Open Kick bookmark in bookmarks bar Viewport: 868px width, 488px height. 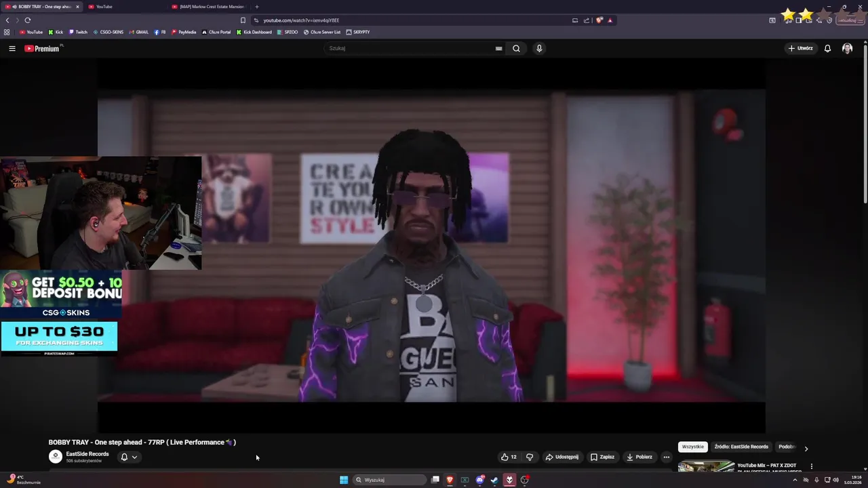56,32
